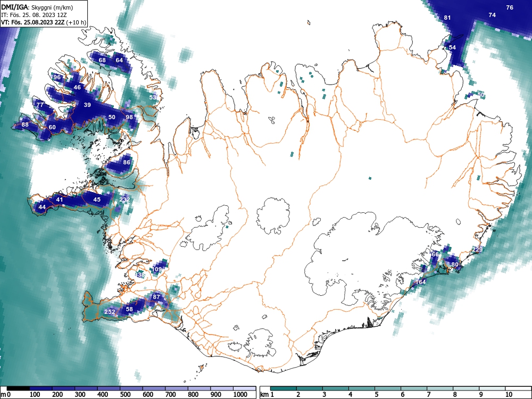Image resolution: width=532 pixels, height=399 pixels.
Task: Click the 'VT: Fös. 25.08.2023 22Z (+10 h)' line
Action: tap(44, 22)
